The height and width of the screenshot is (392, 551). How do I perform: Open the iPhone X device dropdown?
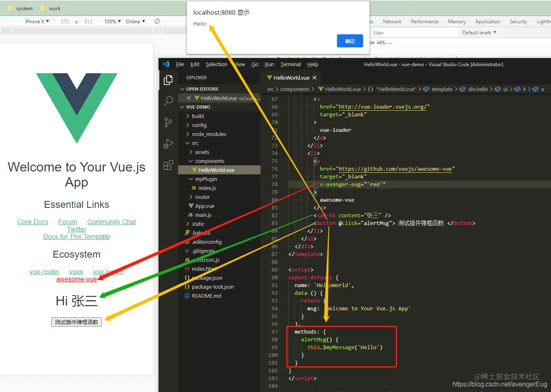coord(37,21)
